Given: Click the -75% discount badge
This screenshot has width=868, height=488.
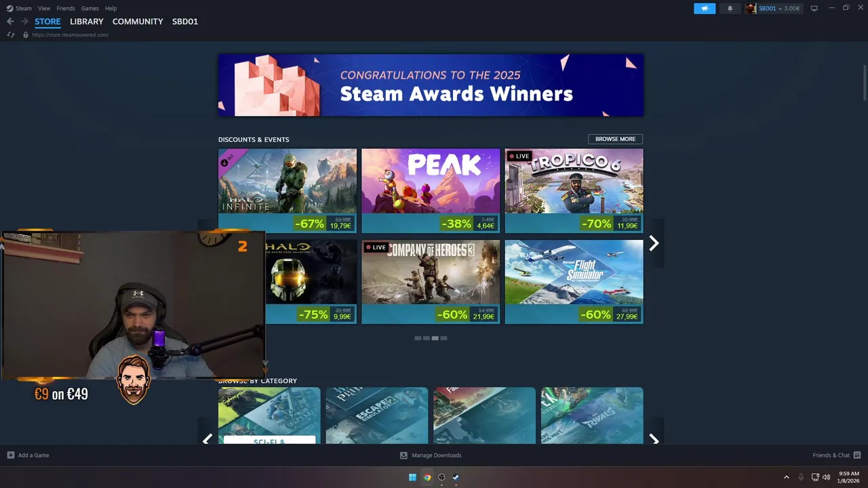Looking at the screenshot, I should click(x=313, y=314).
